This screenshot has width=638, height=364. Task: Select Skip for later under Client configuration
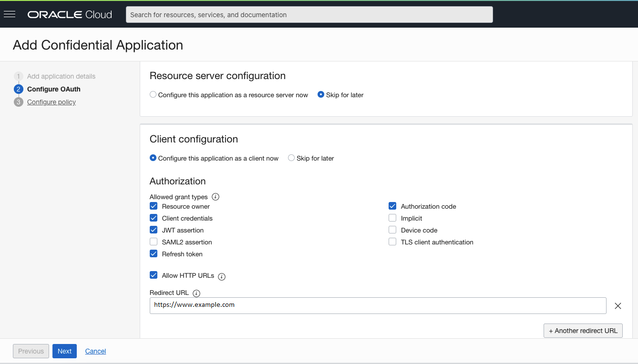291,158
